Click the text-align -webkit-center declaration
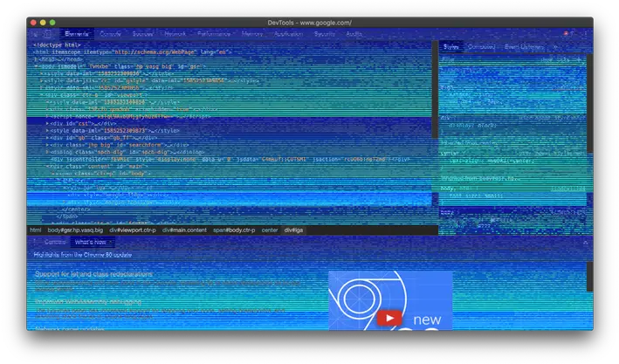This screenshot has width=619, height=364. click(x=492, y=161)
